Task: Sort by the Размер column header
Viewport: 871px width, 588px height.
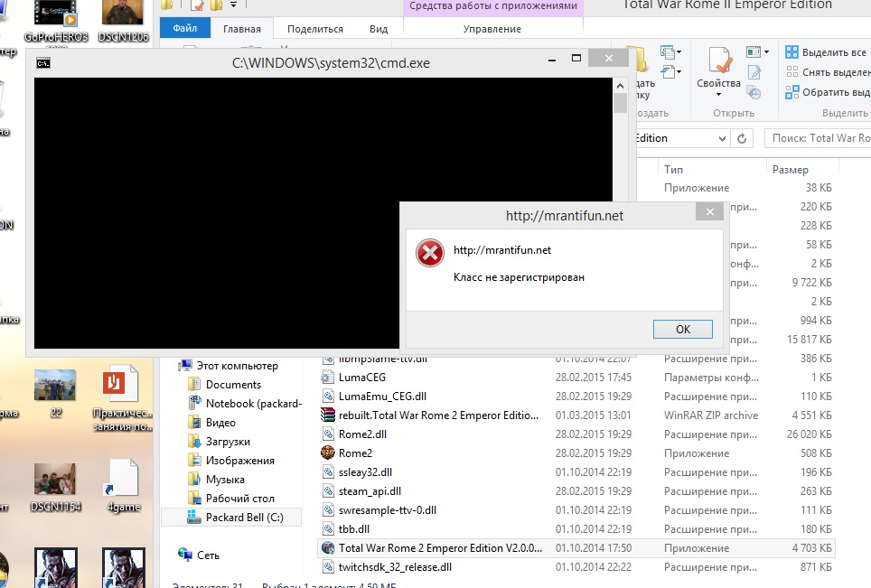Action: tap(790, 169)
